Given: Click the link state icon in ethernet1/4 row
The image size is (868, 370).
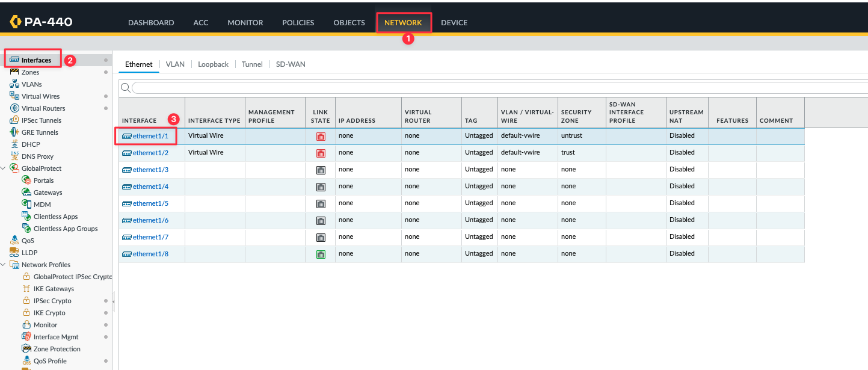Looking at the screenshot, I should point(321,187).
